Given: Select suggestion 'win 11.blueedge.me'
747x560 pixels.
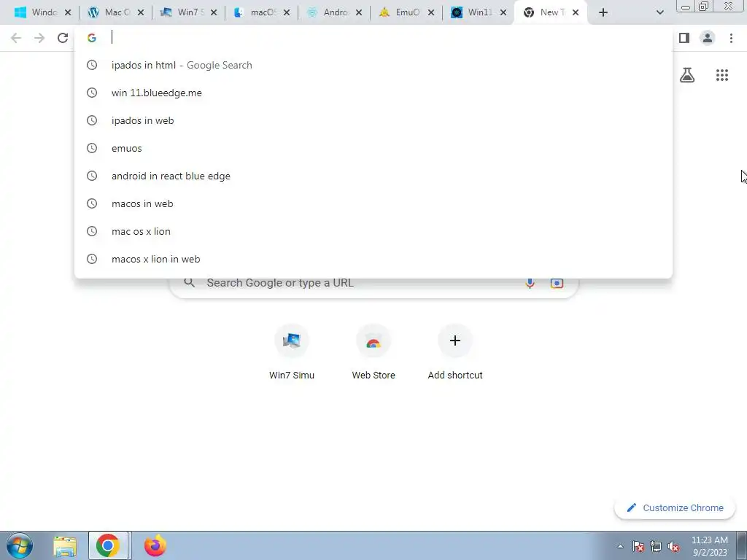Looking at the screenshot, I should (x=373, y=93).
